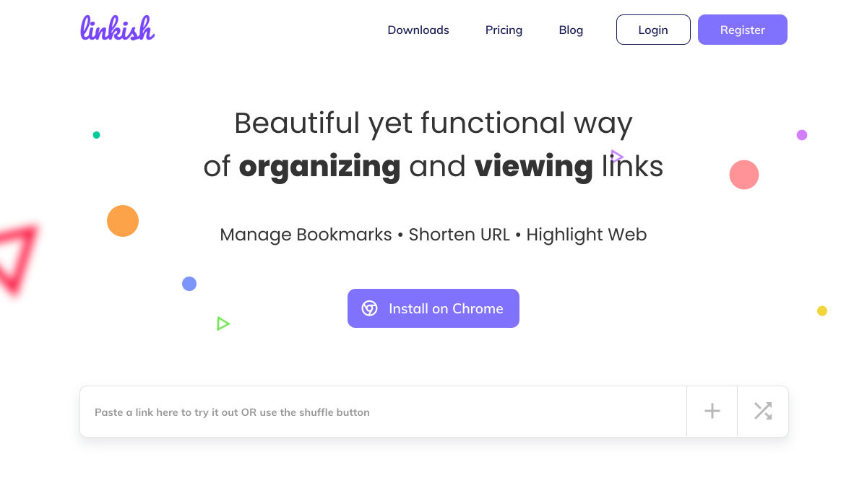Click the Register button
The width and height of the screenshot is (867, 504).
point(743,30)
